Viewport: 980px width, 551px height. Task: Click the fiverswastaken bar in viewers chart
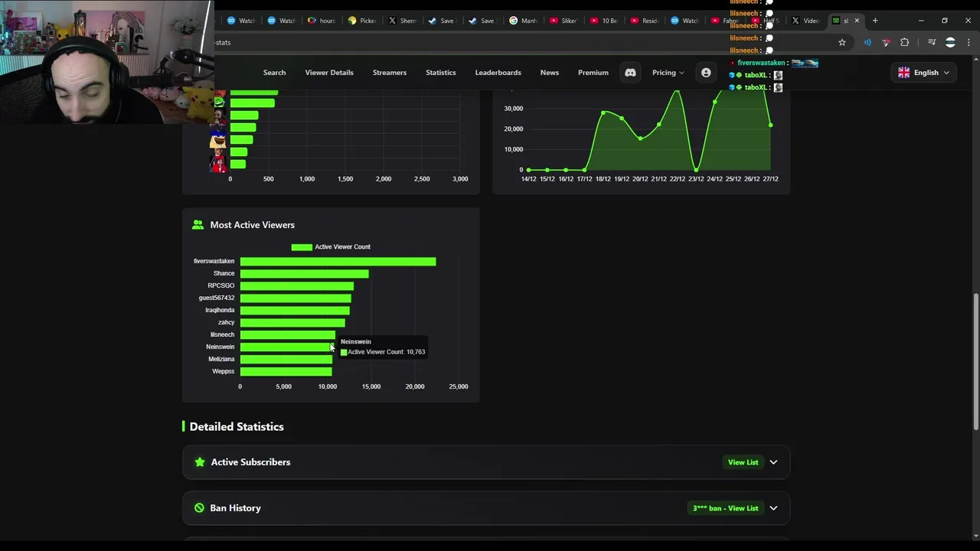(338, 262)
